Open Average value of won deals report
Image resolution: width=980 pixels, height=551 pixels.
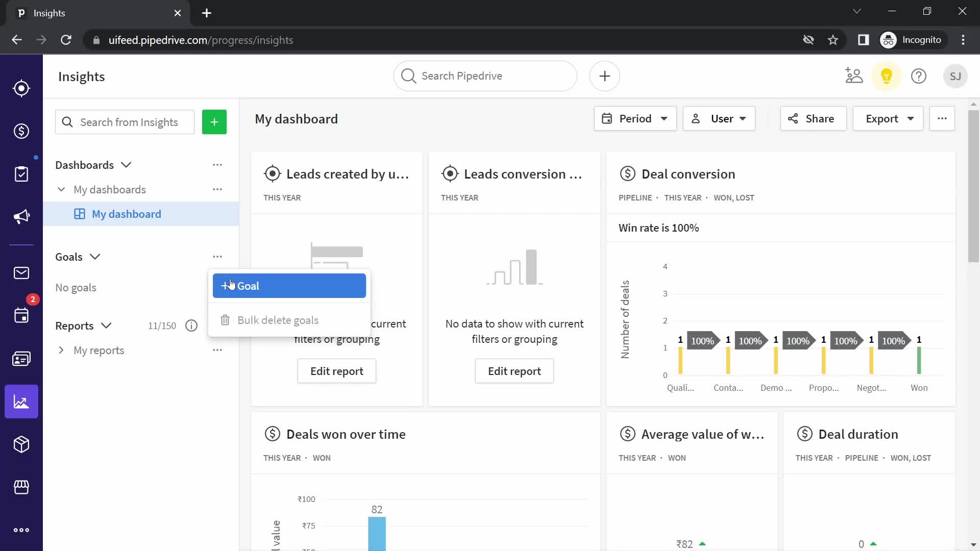point(703,434)
